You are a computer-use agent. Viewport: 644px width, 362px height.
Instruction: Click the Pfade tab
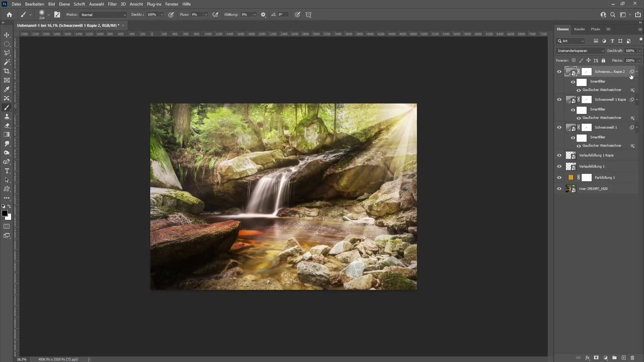595,29
